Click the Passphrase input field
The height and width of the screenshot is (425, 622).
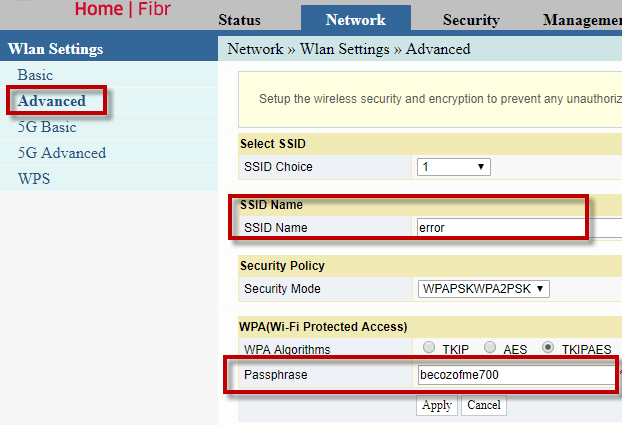[517, 375]
